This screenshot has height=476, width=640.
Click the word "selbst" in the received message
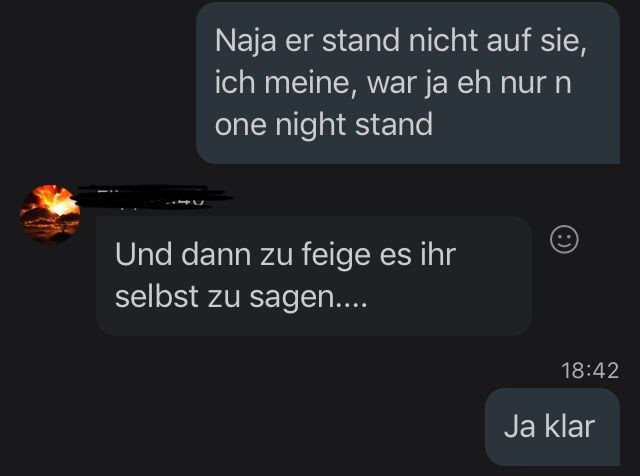point(157,296)
